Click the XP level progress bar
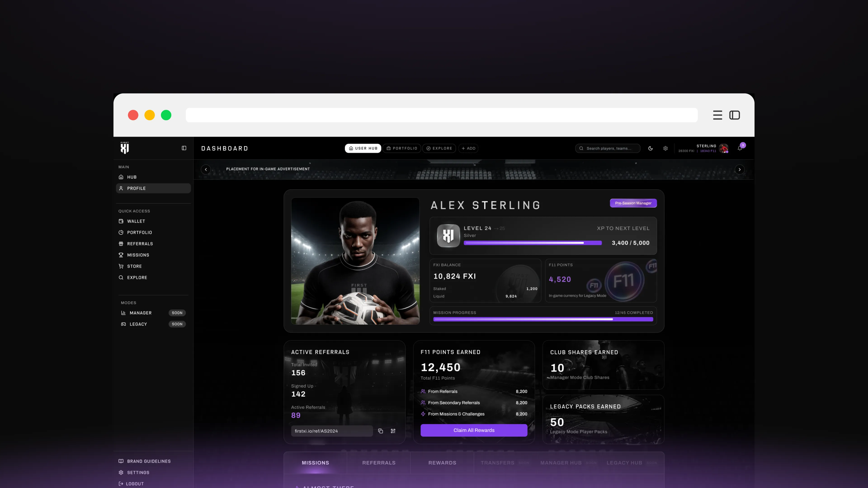 point(533,243)
